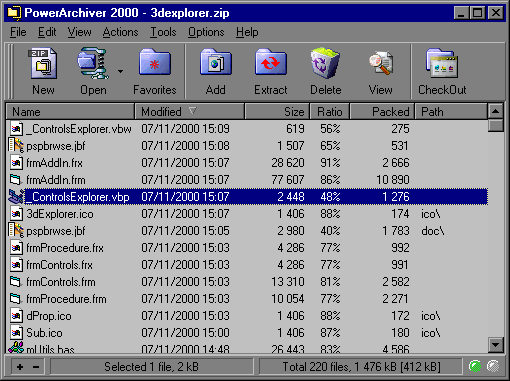Click the New archive toolbar icon
Screen dimensions: 510x381
tap(43, 63)
